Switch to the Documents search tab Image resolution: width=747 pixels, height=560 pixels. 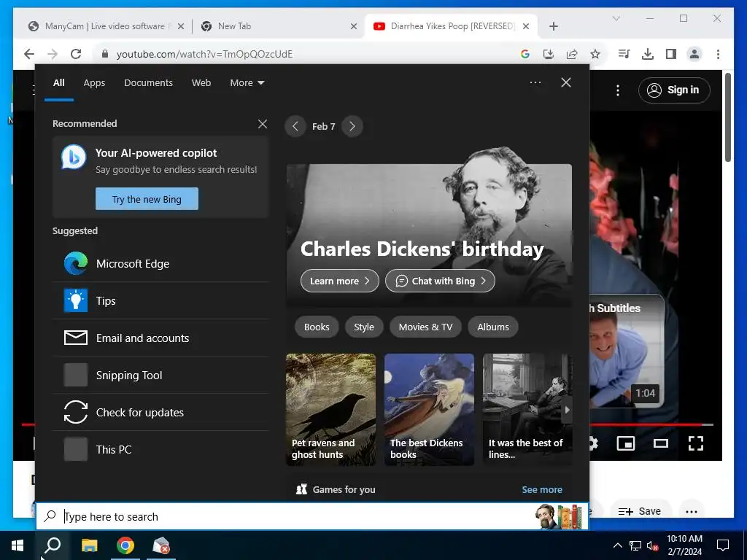(149, 83)
